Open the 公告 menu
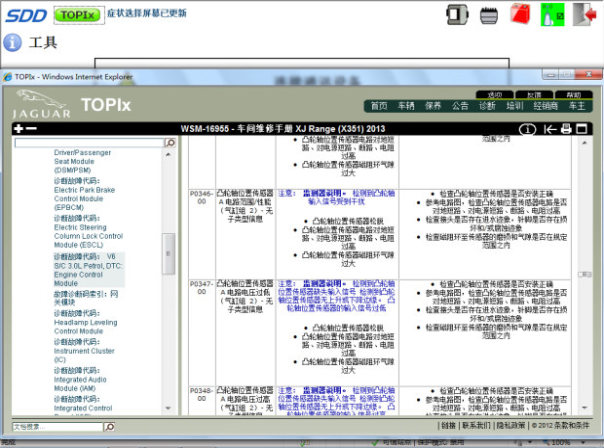Image resolution: width=604 pixels, height=448 pixels. tap(460, 106)
